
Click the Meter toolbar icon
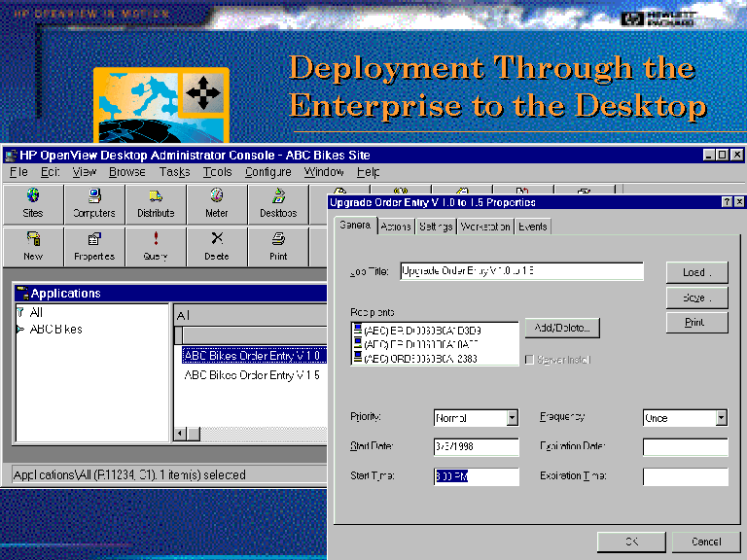[217, 203]
